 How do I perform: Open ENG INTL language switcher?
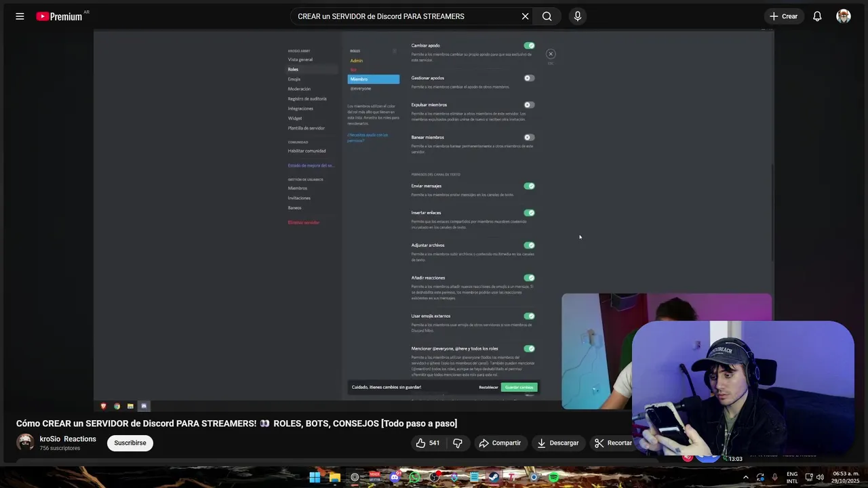(x=792, y=477)
